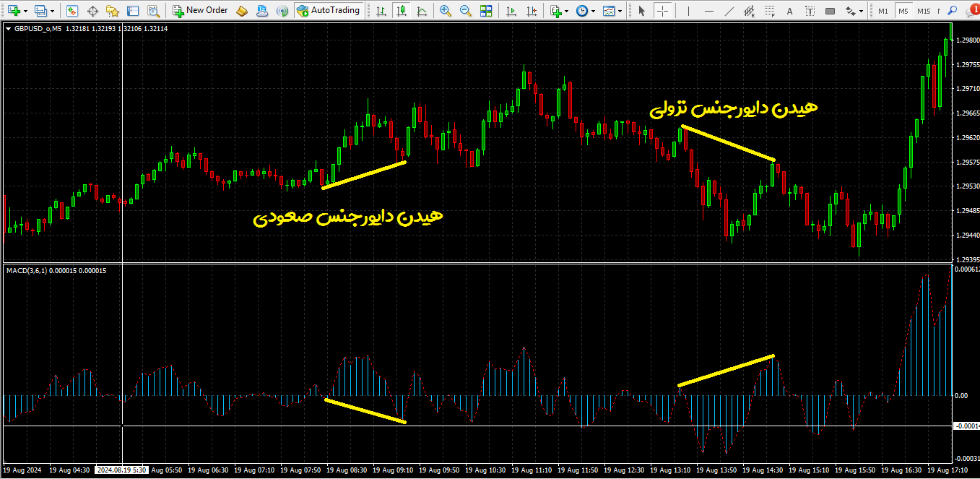Select the Cursor arrow tool
The height and width of the screenshot is (479, 980).
click(642, 11)
